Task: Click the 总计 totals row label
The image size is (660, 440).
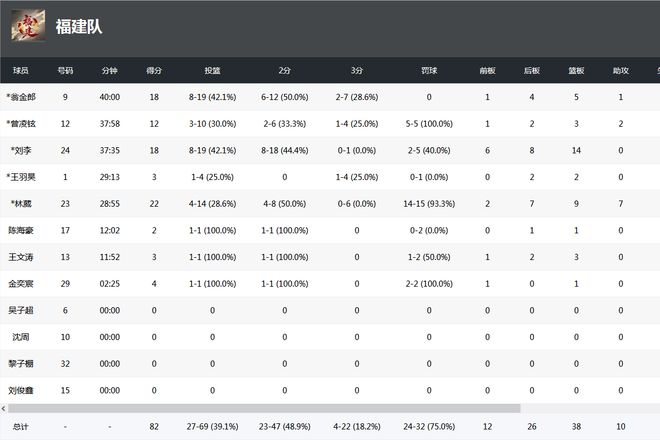Action: pos(21,427)
